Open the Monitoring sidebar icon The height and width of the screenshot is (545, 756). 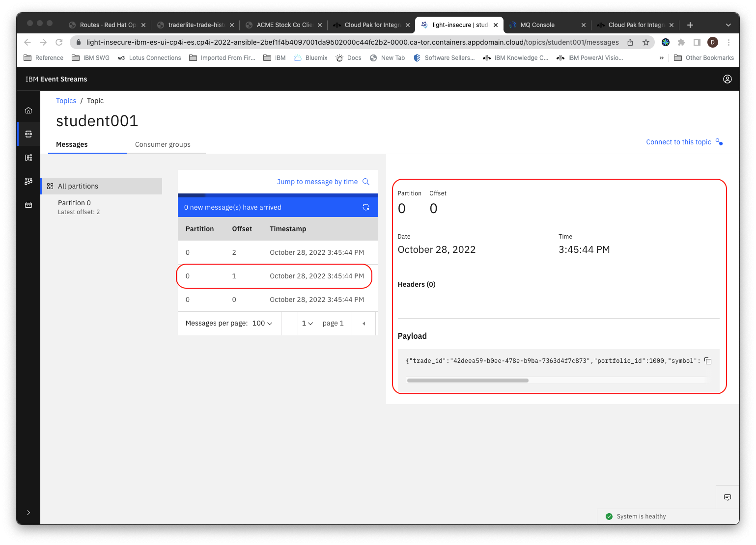28,181
